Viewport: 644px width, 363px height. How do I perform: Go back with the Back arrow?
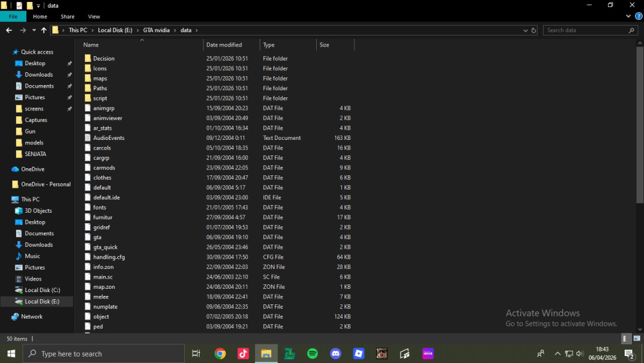9,30
